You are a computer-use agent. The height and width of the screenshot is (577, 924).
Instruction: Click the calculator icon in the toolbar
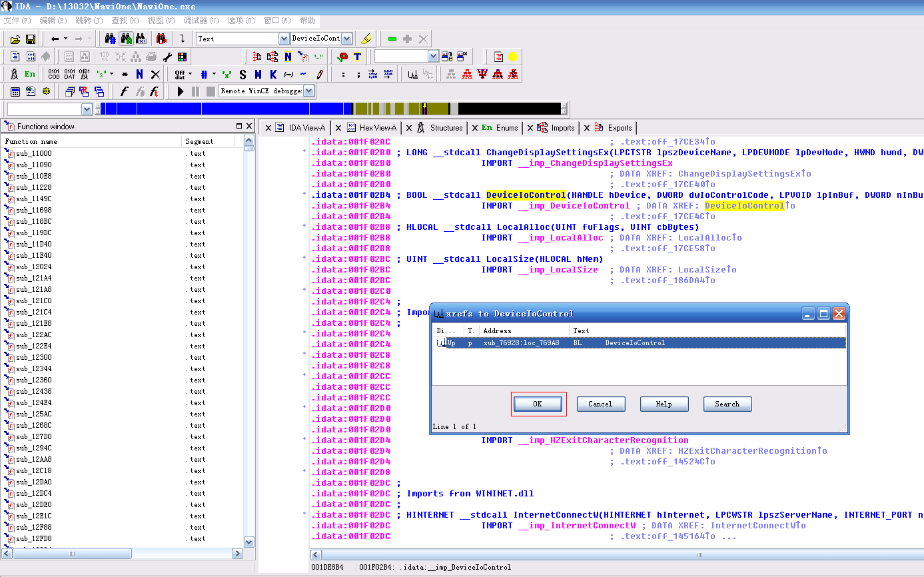click(x=15, y=91)
